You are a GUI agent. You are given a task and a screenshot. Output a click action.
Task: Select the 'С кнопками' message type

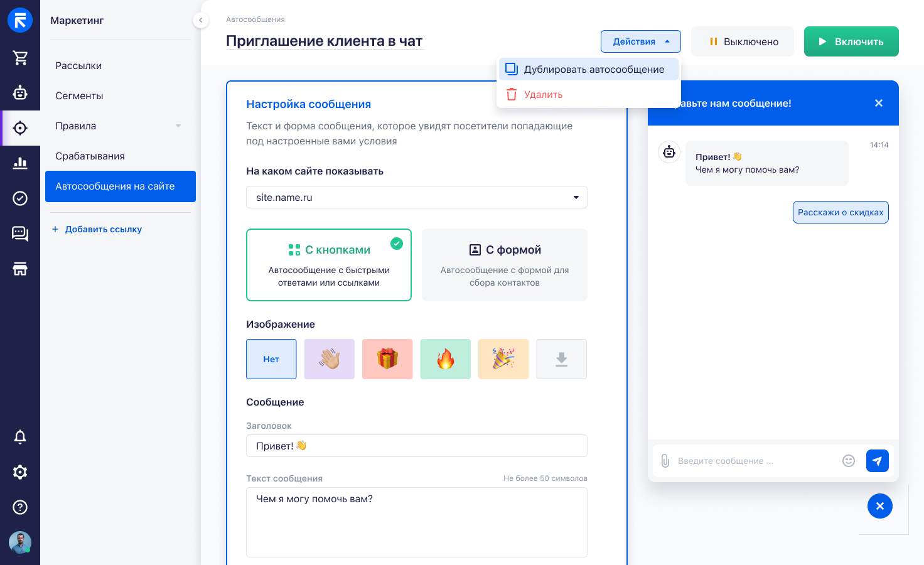[x=329, y=265]
